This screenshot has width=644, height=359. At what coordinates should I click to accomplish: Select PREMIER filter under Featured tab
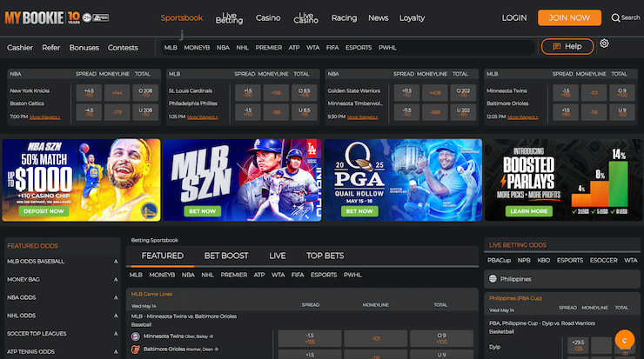(234, 275)
